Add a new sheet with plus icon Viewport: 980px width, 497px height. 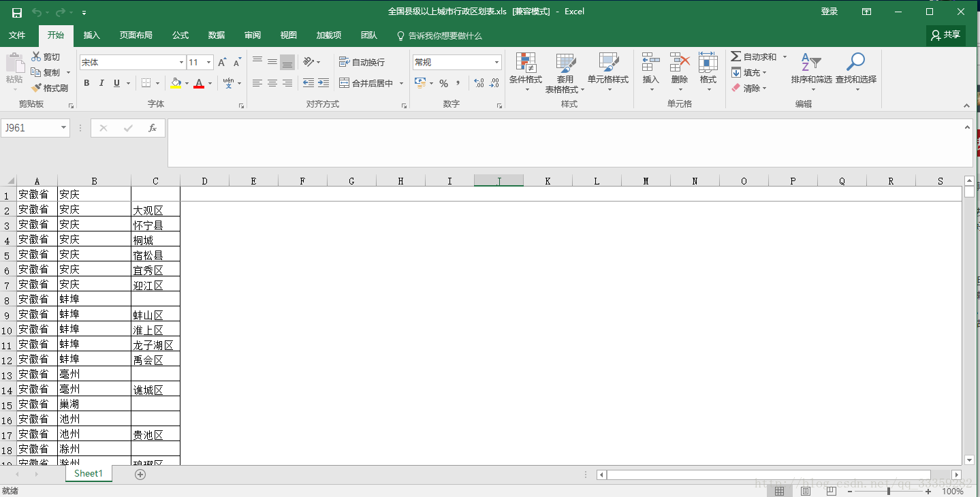coord(140,475)
